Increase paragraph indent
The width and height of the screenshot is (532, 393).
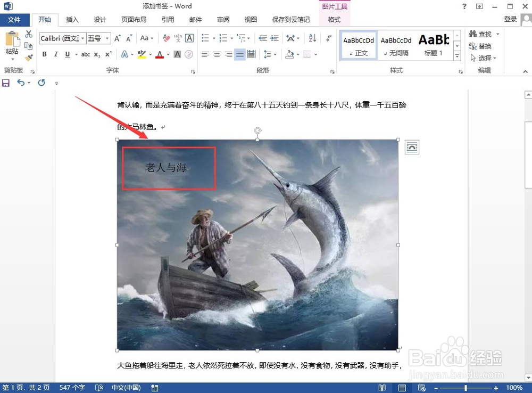tap(274, 38)
